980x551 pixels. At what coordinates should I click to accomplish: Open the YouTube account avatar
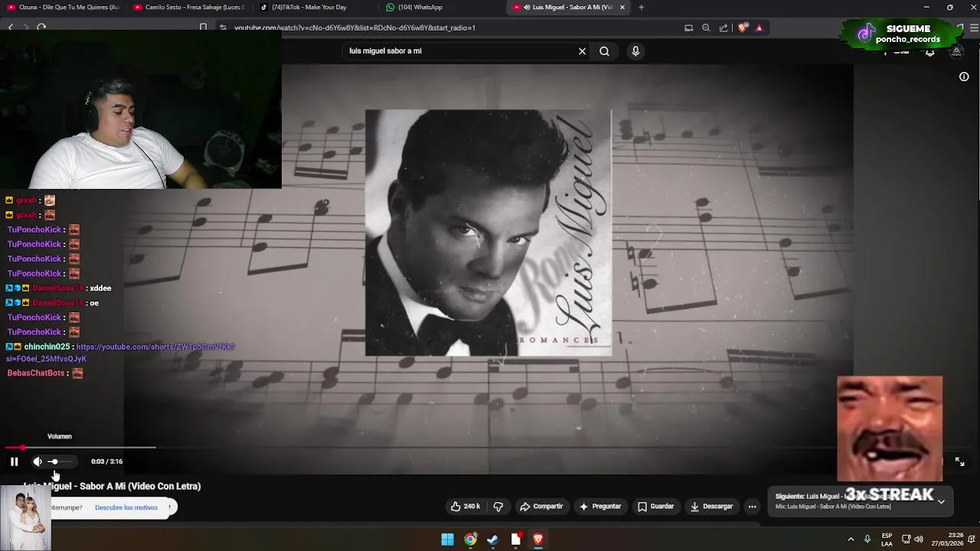pos(956,52)
